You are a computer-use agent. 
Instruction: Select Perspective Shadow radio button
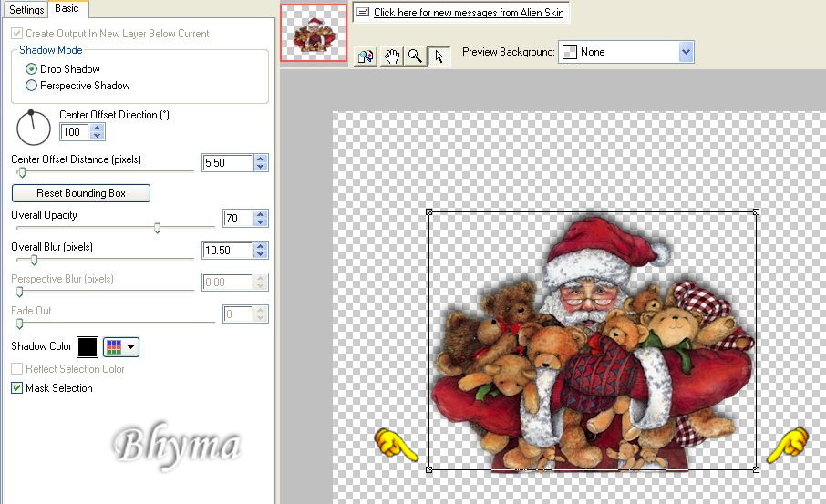(32, 86)
